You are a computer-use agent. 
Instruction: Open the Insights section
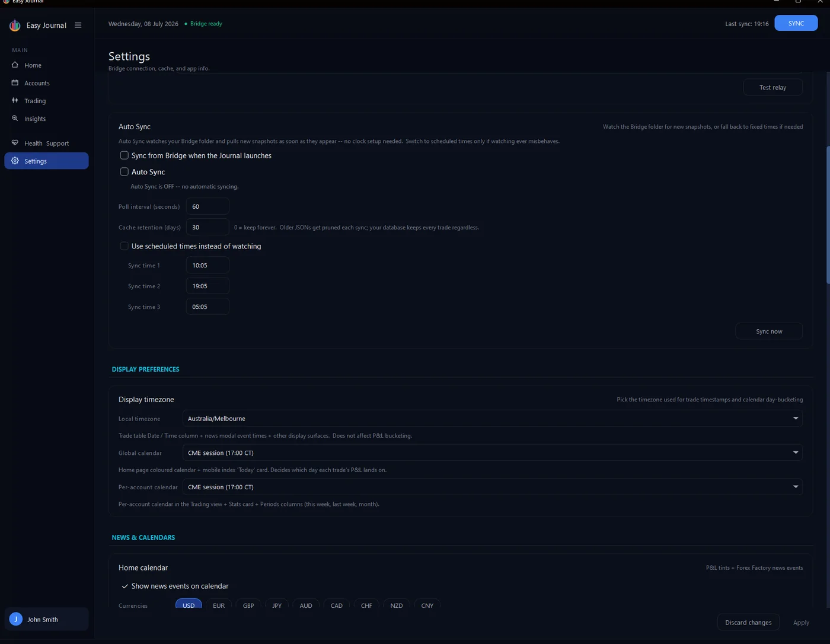pos(46,119)
